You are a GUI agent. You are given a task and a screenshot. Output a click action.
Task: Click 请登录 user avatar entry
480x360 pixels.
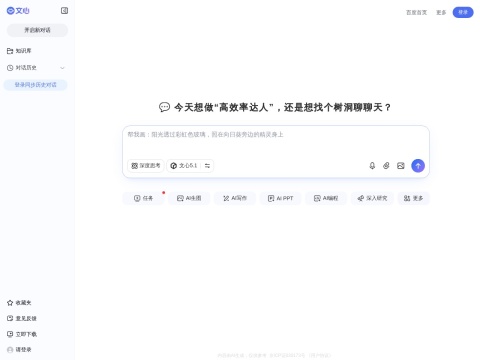pos(19,349)
